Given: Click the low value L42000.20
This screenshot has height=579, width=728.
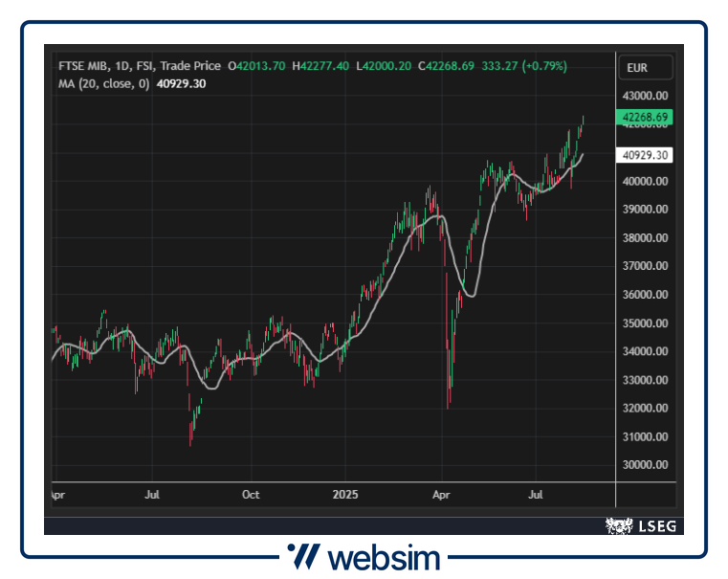Looking at the screenshot, I should pos(384,66).
